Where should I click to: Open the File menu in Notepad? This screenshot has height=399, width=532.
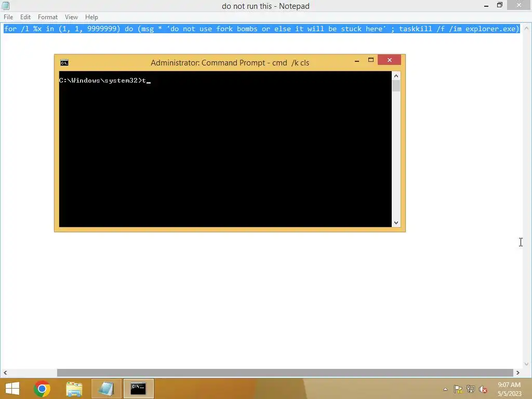[x=8, y=17]
